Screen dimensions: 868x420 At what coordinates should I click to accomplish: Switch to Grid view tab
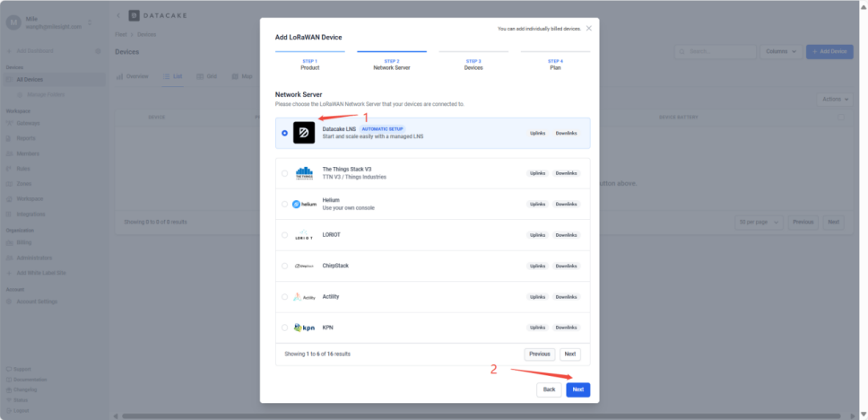(207, 76)
